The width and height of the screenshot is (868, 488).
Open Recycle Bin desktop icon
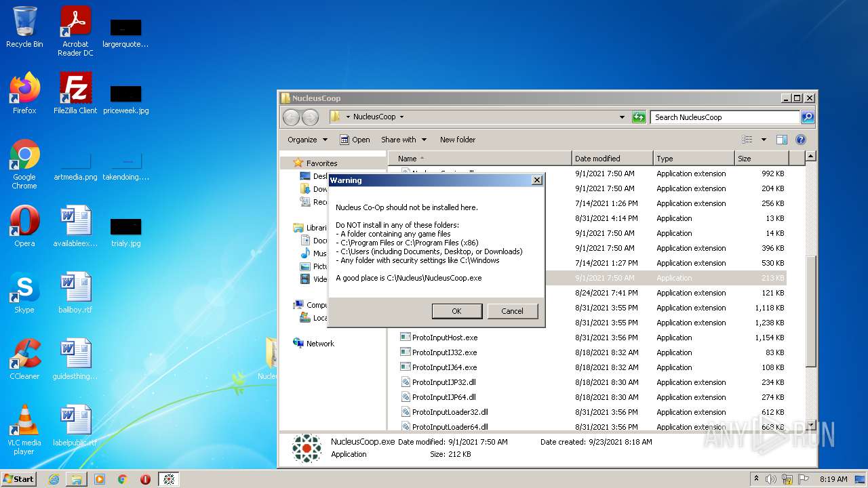point(24,27)
